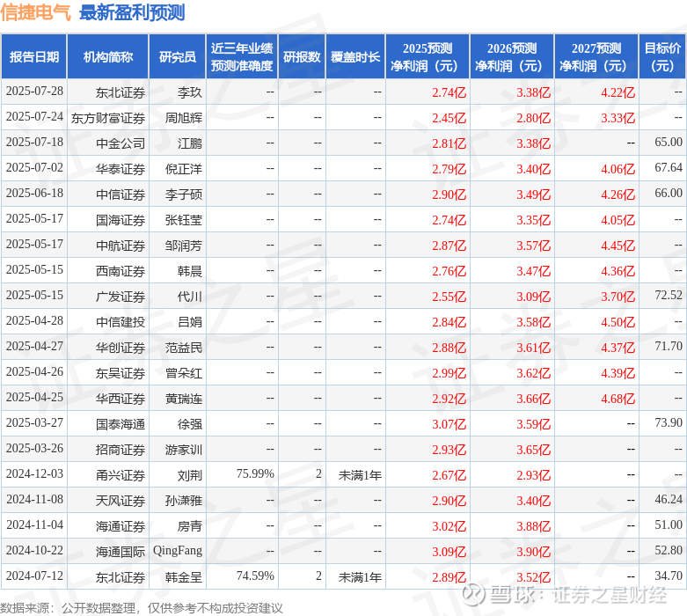Click 3.88亿 forecast value
The image size is (687, 616).
coord(534,526)
